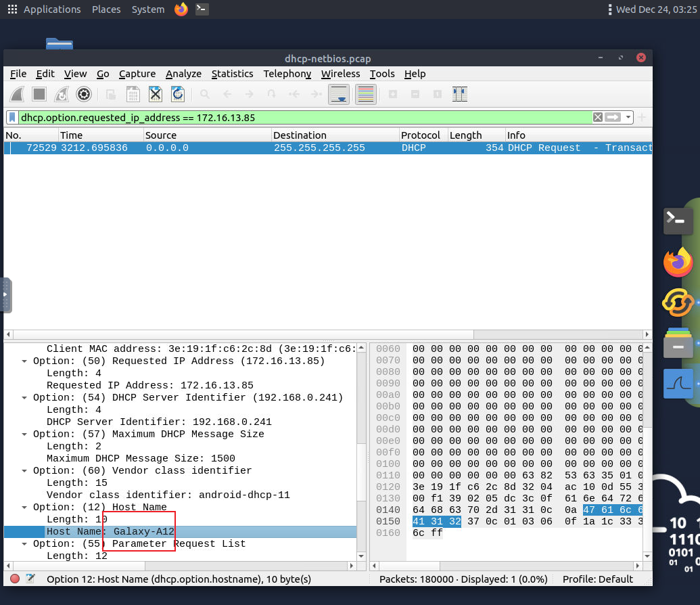Reload this capture file
The image size is (700, 605).
[x=178, y=94]
